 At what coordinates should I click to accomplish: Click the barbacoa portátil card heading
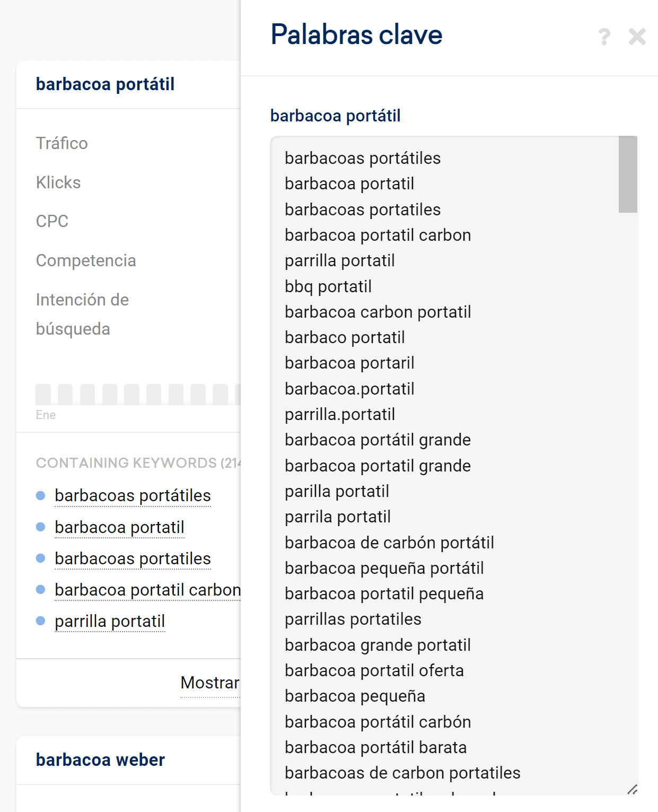point(105,84)
